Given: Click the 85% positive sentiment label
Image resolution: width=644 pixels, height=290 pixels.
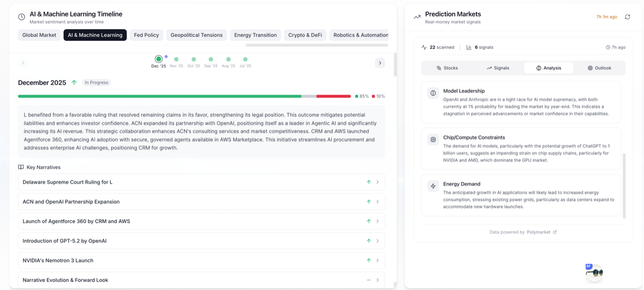Looking at the screenshot, I should point(362,96).
